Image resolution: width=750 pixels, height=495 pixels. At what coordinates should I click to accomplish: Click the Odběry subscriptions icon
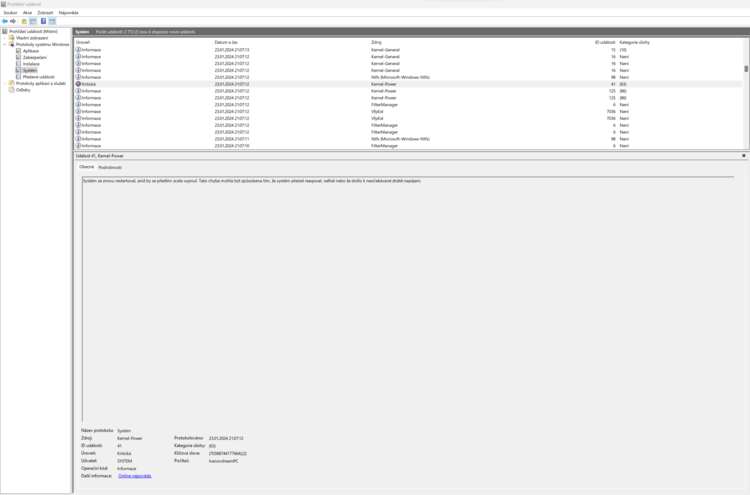[x=11, y=90]
